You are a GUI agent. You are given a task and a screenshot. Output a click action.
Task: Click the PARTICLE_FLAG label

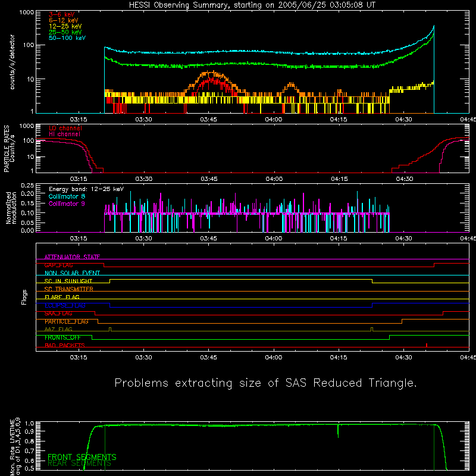tap(67, 321)
